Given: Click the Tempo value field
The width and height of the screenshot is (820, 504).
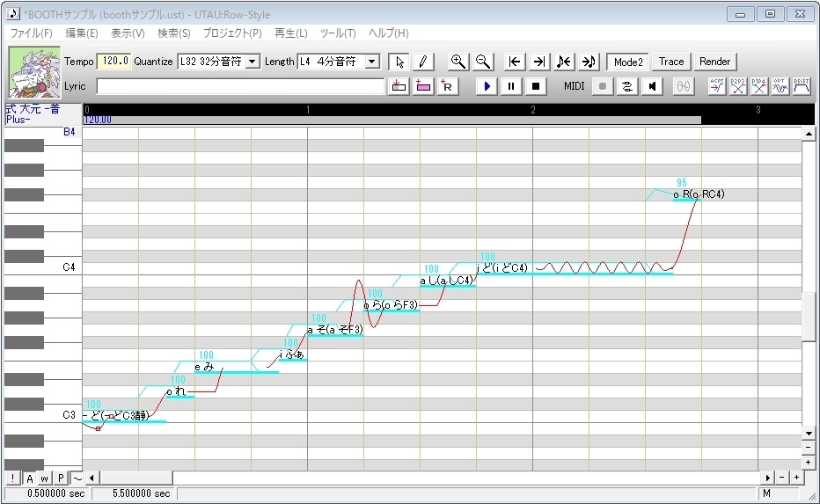Looking at the screenshot, I should tap(113, 62).
